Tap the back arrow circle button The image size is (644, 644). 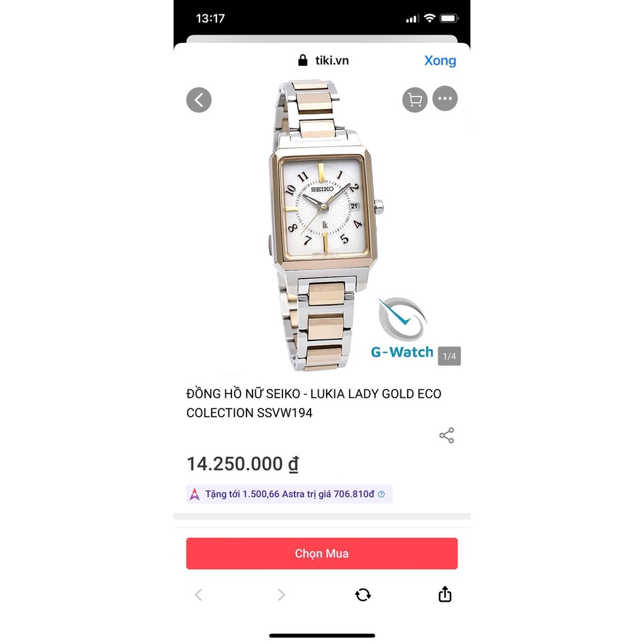pyautogui.click(x=199, y=100)
